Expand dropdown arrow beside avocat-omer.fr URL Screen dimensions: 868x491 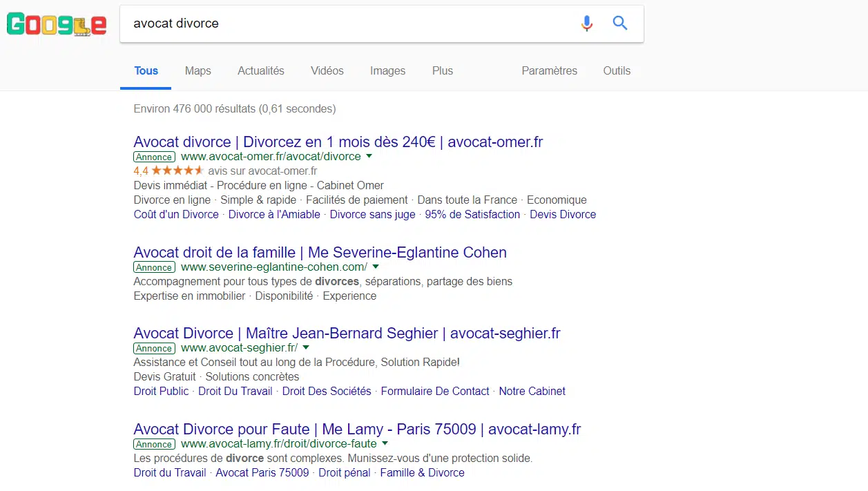pos(369,156)
